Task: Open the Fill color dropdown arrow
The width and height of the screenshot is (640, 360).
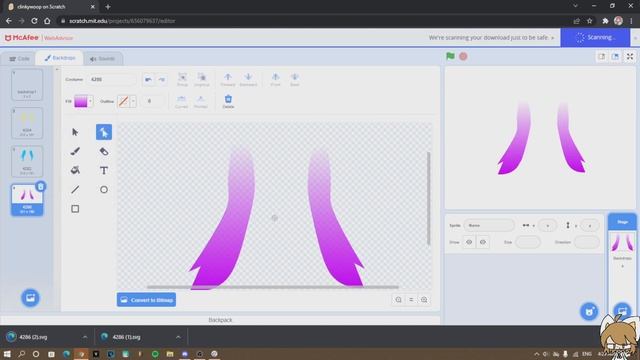Action: (90, 101)
